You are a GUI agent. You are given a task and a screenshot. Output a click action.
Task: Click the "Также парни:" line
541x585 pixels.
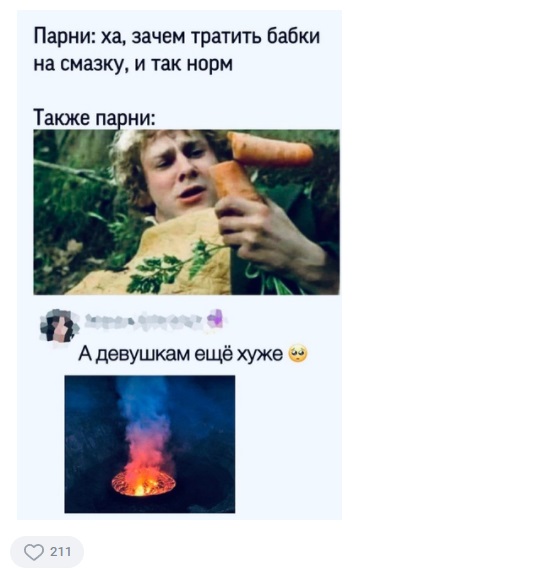pos(94,118)
